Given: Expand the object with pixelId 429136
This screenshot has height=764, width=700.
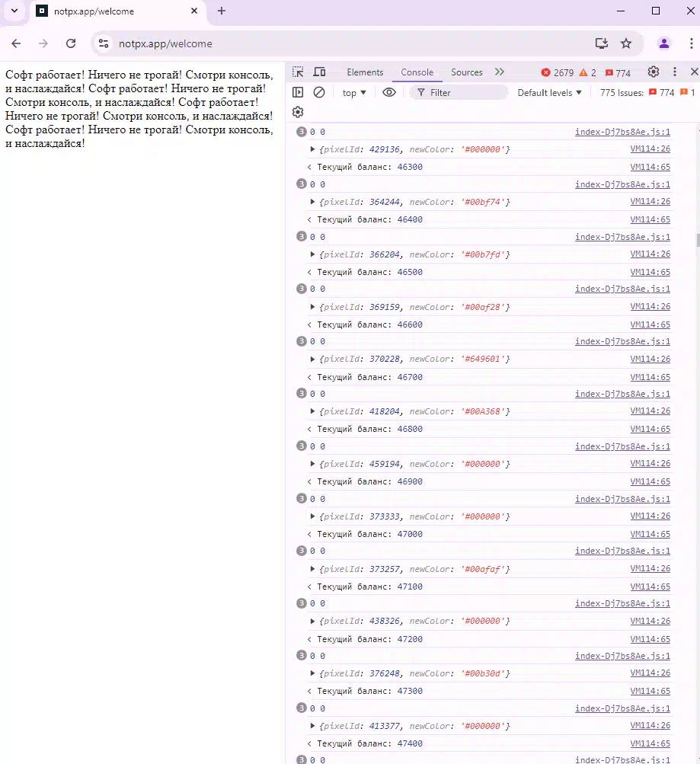Looking at the screenshot, I should tap(312, 149).
